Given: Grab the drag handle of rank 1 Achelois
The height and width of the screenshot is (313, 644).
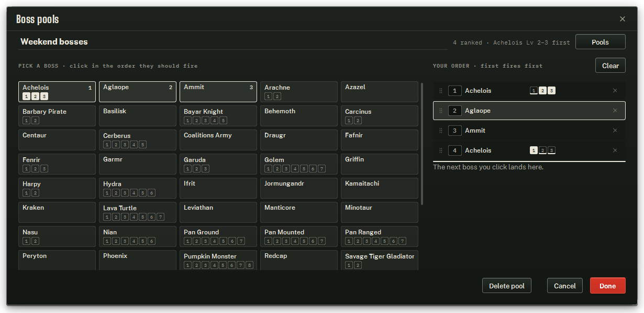Looking at the screenshot, I should tap(440, 91).
